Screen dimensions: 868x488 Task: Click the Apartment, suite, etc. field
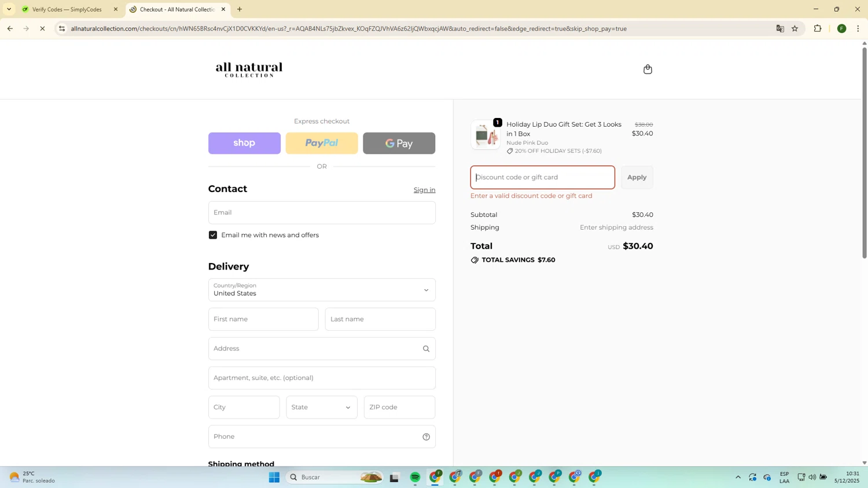[322, 378]
